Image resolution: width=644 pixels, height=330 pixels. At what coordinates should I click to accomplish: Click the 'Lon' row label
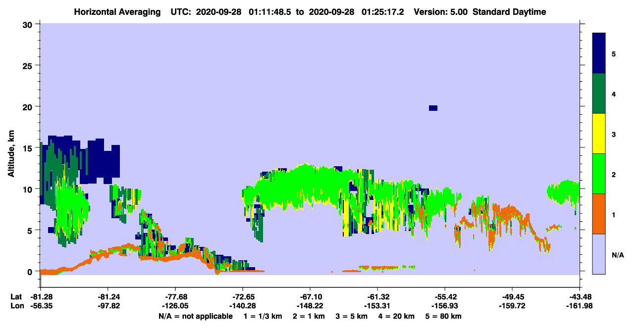click(16, 306)
